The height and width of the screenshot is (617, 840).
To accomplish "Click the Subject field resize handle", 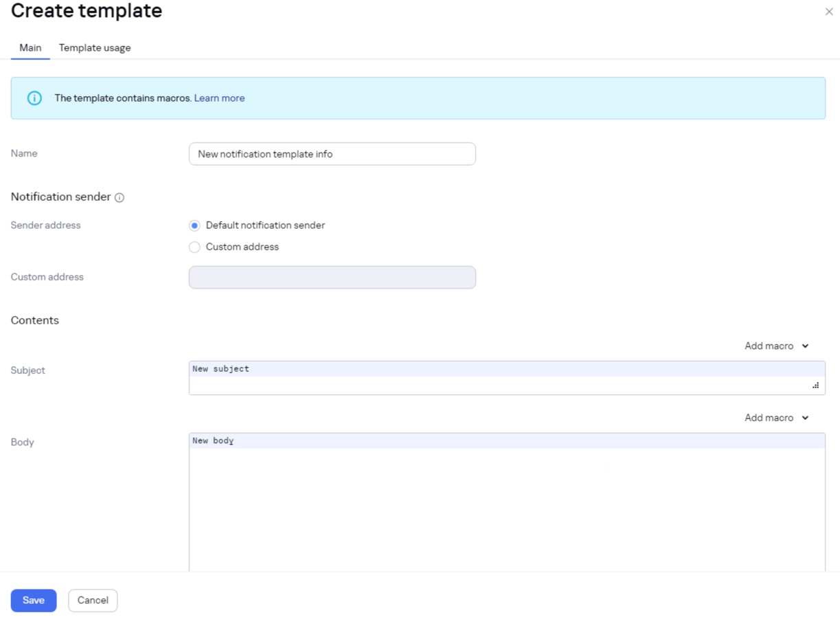I will (x=815, y=385).
